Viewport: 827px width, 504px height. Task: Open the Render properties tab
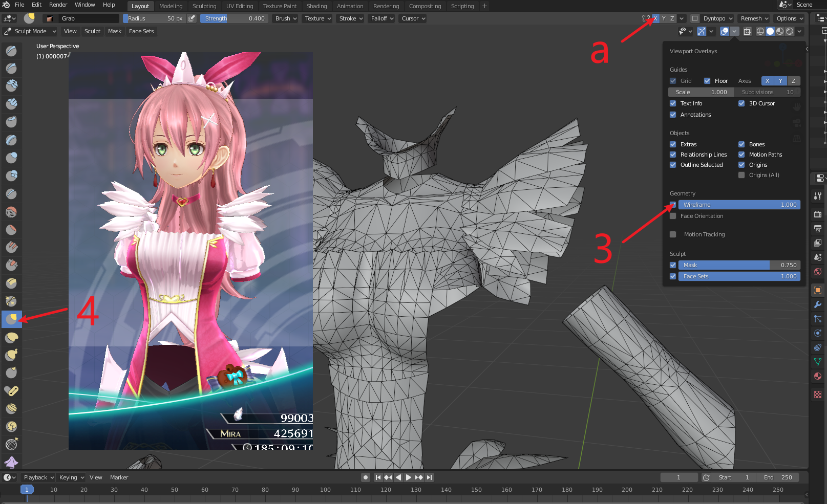[818, 214]
